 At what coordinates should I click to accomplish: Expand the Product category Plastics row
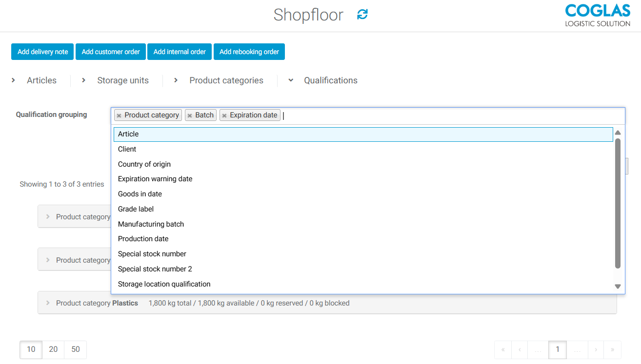(47, 303)
